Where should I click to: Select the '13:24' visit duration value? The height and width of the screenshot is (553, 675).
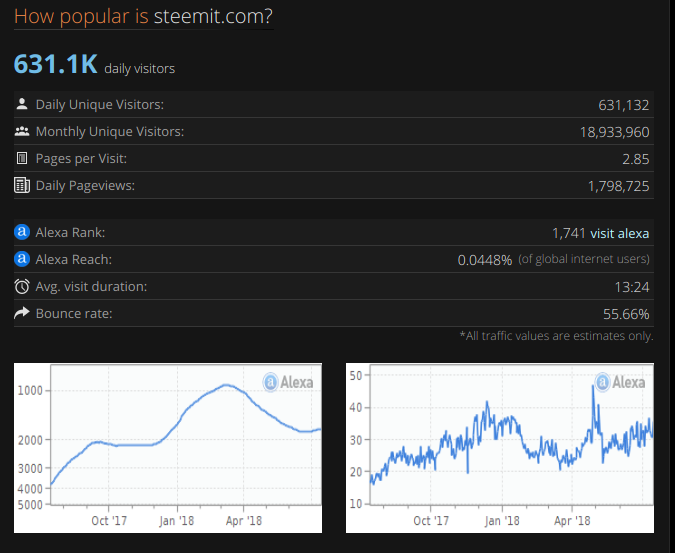pos(632,287)
